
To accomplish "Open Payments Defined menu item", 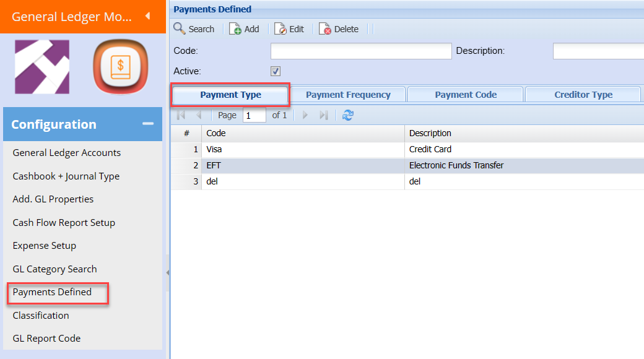I will [52, 292].
